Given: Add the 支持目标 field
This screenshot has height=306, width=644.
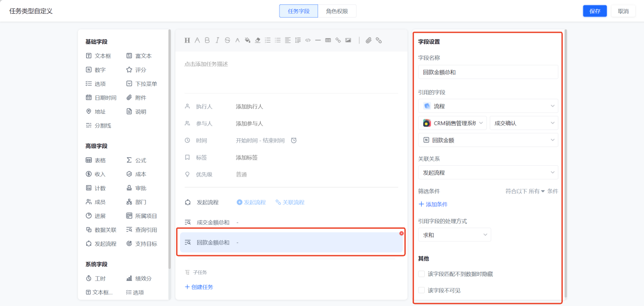Looking at the screenshot, I should [x=141, y=243].
